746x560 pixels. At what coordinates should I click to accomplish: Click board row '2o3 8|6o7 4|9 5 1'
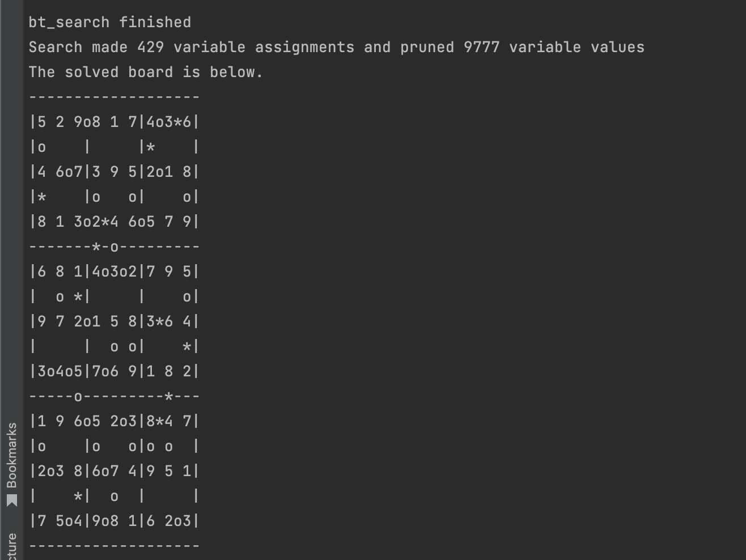click(114, 471)
